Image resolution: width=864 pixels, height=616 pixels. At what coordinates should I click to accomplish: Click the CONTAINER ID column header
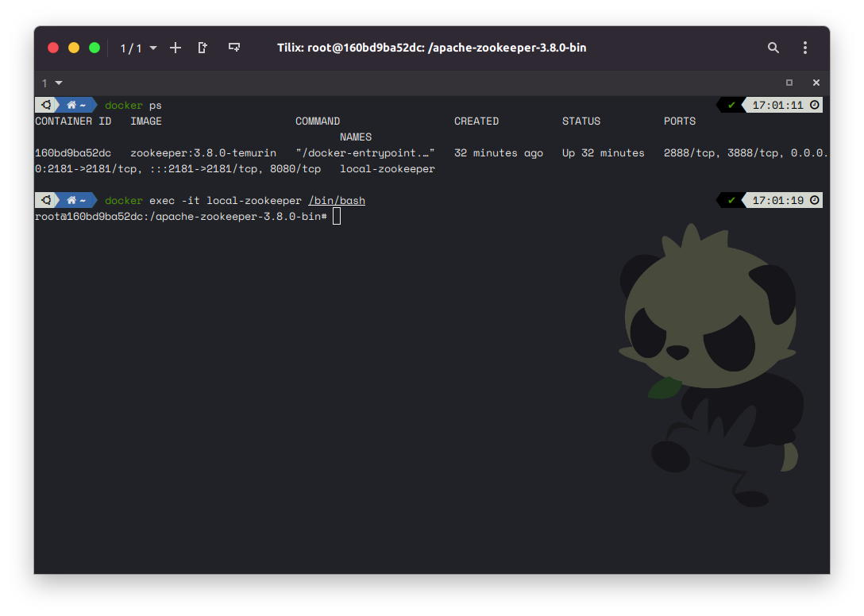tap(73, 121)
